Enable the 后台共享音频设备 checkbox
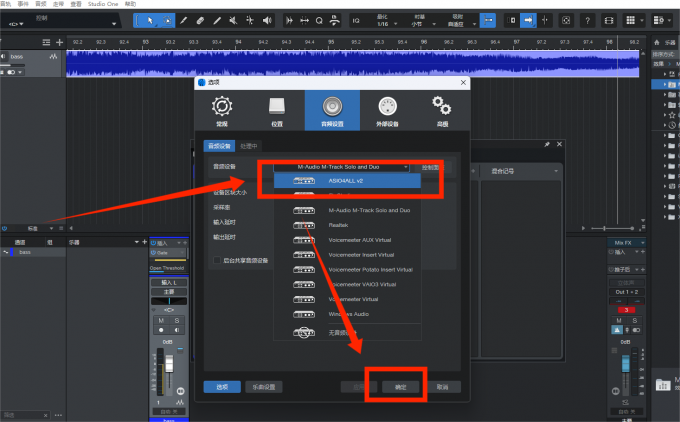 tap(216, 260)
